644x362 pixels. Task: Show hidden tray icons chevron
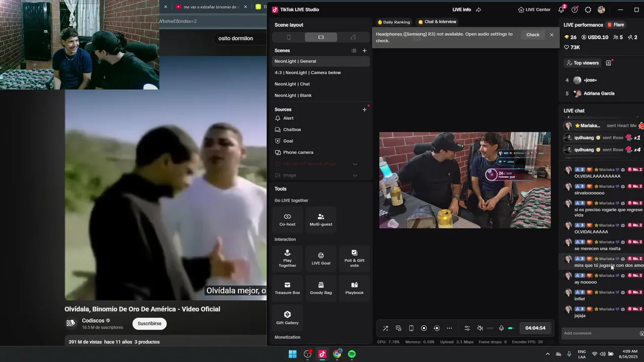[547, 354]
